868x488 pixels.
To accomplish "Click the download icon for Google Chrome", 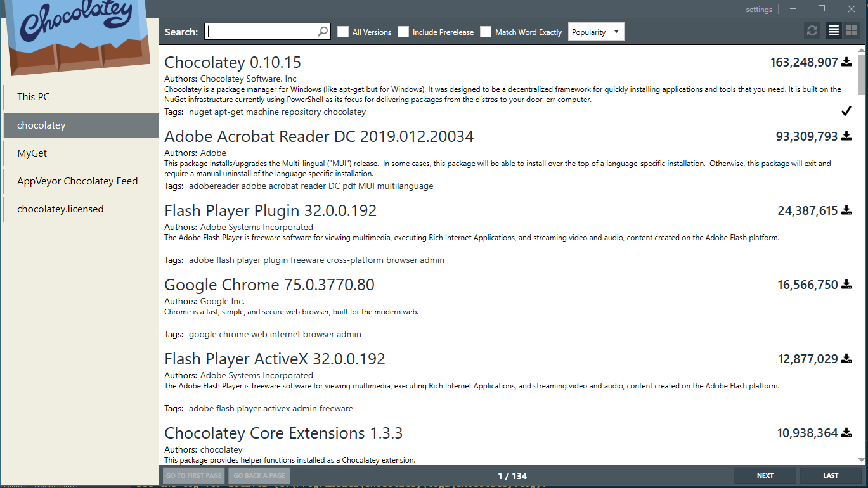I will point(846,284).
